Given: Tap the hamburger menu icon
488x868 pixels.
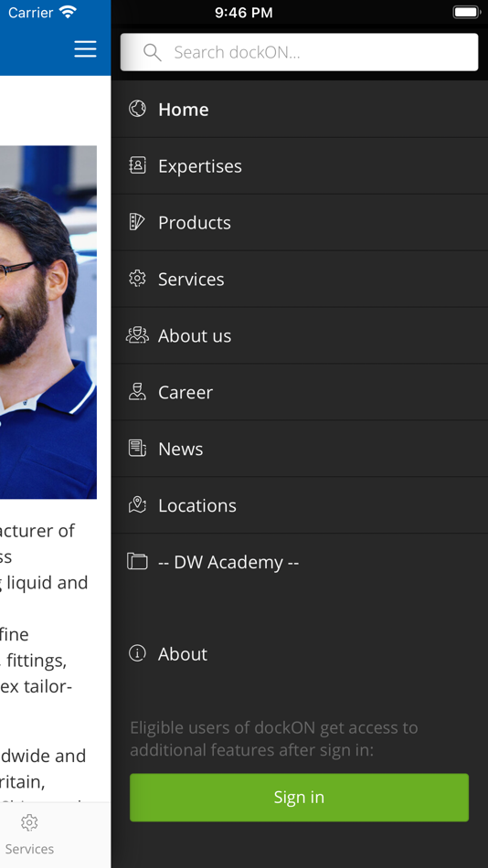Looking at the screenshot, I should point(85,49).
